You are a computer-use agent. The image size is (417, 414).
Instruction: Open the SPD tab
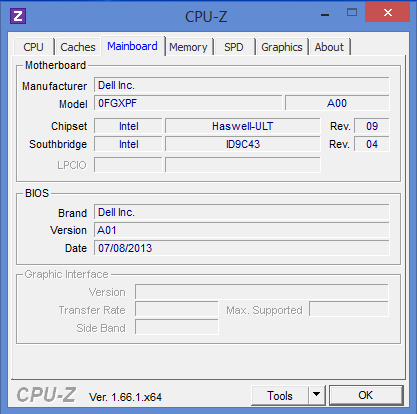(x=234, y=47)
